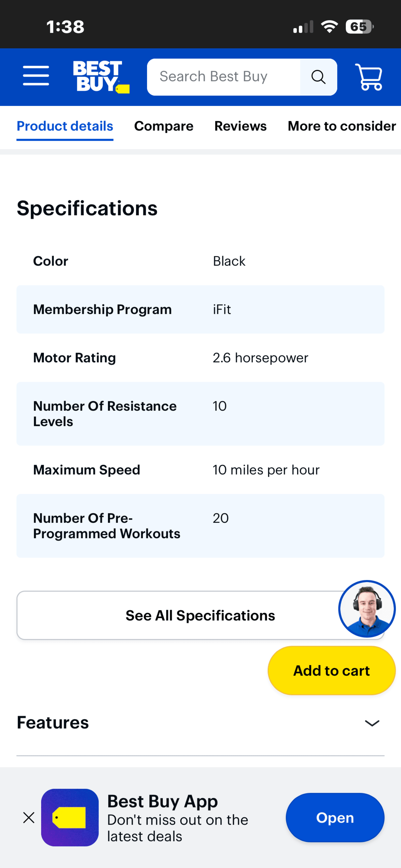
Task: Click the search magnifier icon
Action: [x=318, y=77]
